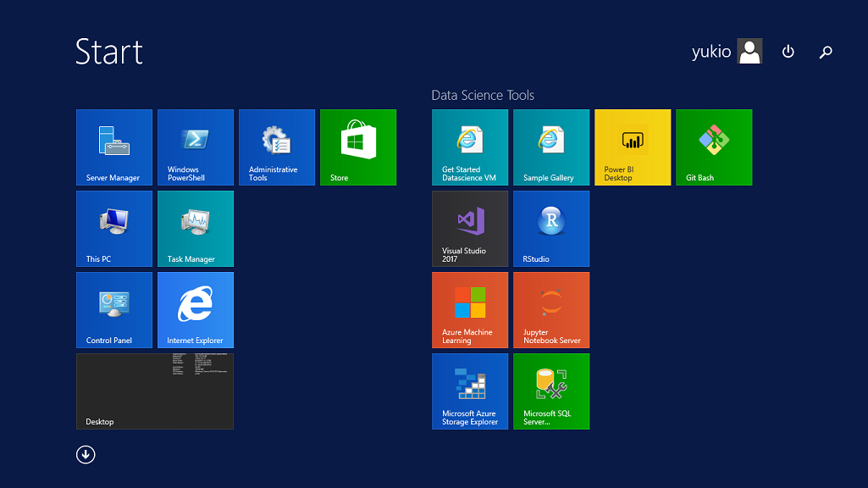Open Task Manager tile
868x488 pixels.
(x=196, y=229)
